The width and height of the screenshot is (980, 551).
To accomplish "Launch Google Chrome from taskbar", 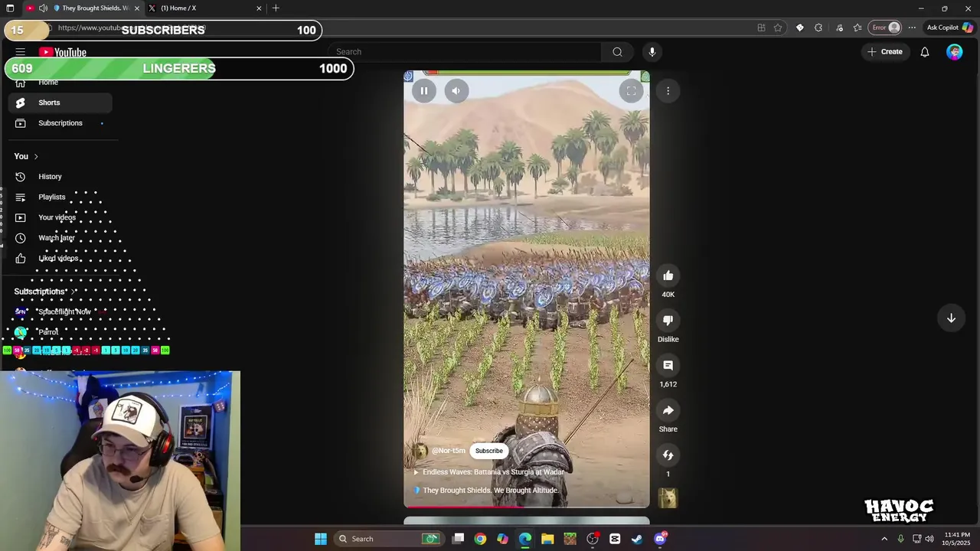I will [480, 539].
